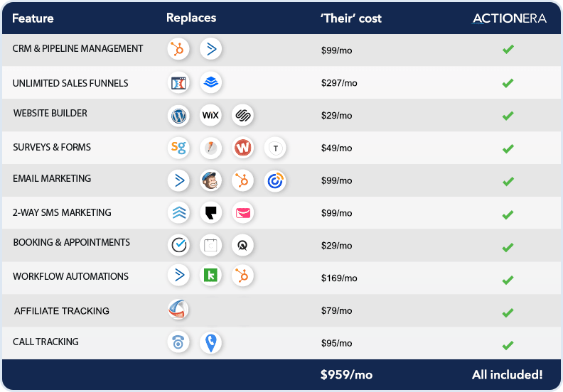Click the ClickFunnels icon in Sales Funnels row

[x=178, y=83]
